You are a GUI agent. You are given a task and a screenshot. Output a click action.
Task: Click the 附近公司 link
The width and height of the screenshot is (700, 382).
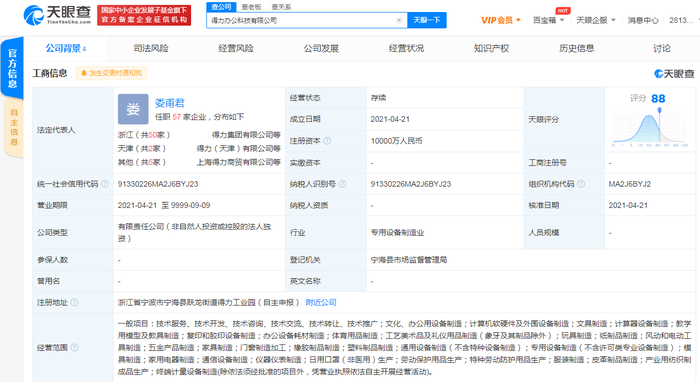[x=321, y=303]
